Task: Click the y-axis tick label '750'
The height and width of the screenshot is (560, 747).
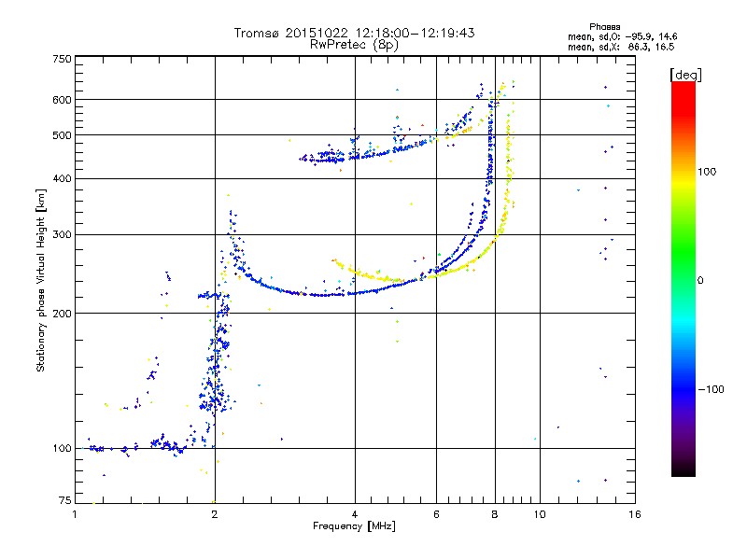Action: (x=63, y=59)
